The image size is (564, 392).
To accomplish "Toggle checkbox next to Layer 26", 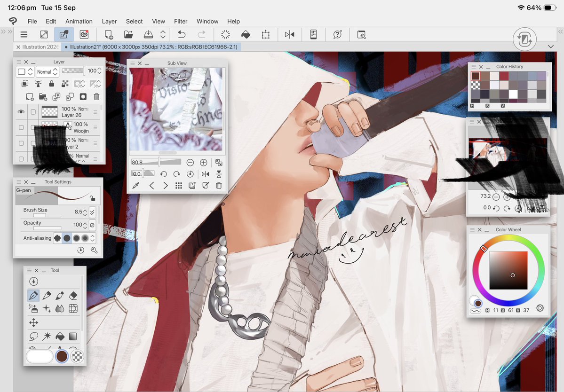I will tap(33, 112).
